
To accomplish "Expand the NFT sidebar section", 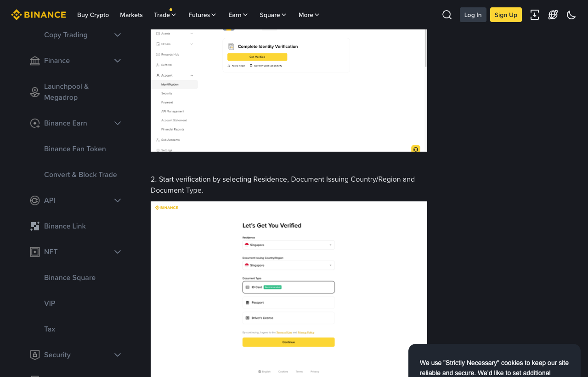I will tap(118, 252).
